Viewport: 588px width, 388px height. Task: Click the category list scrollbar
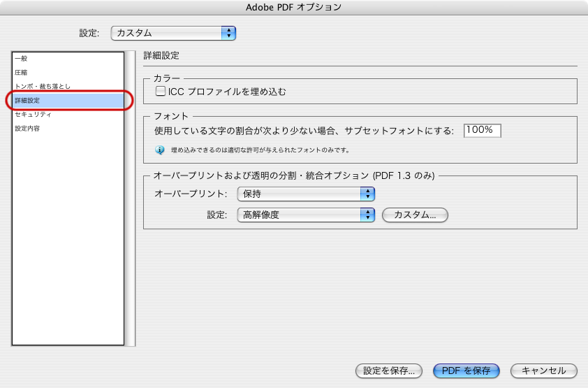click(130, 199)
